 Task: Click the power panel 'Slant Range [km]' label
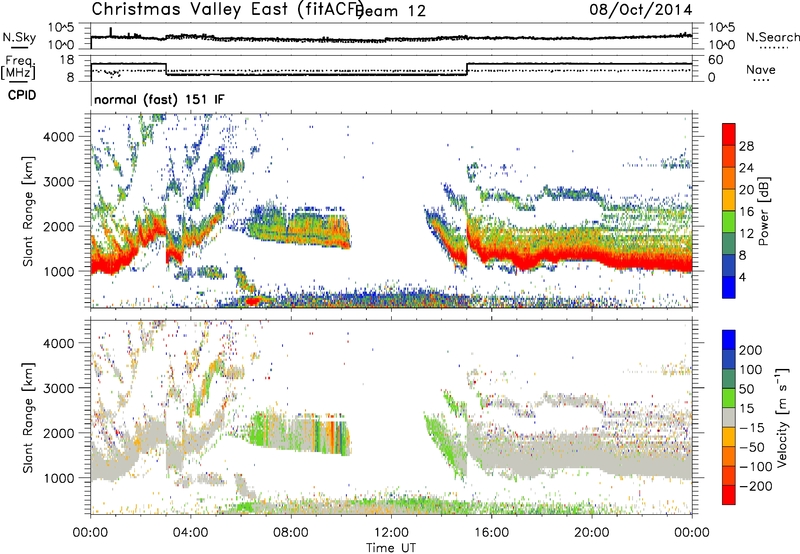point(28,211)
